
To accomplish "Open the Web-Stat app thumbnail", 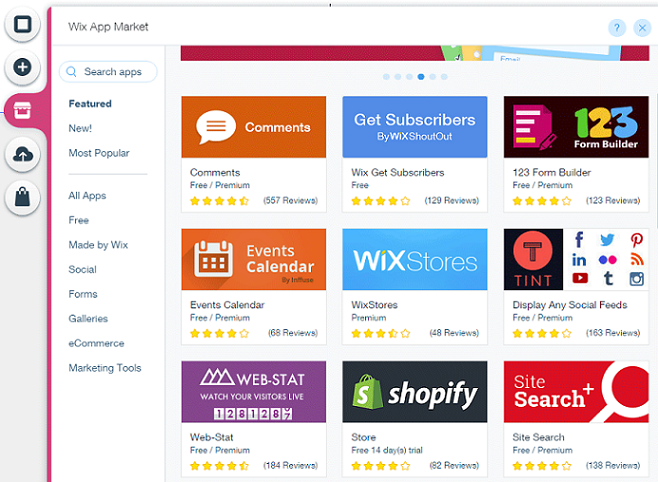I will pyautogui.click(x=253, y=392).
